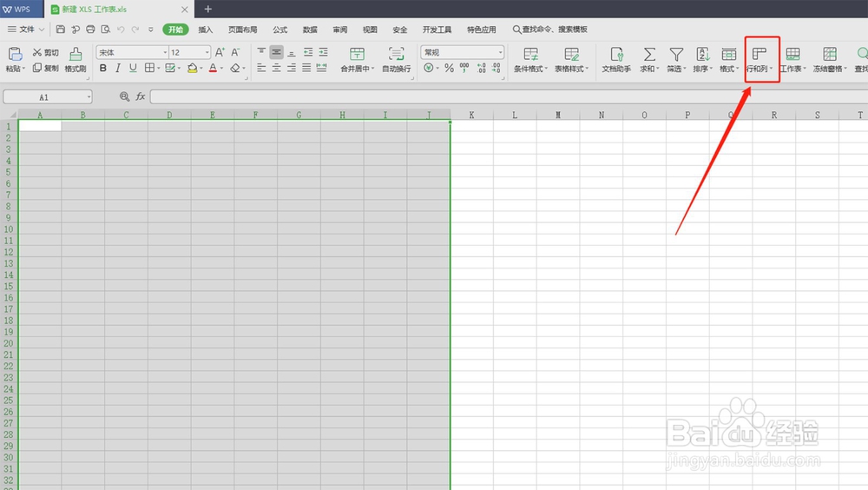The height and width of the screenshot is (490, 868).
Task: Click the Percent style icon
Action: pos(449,68)
